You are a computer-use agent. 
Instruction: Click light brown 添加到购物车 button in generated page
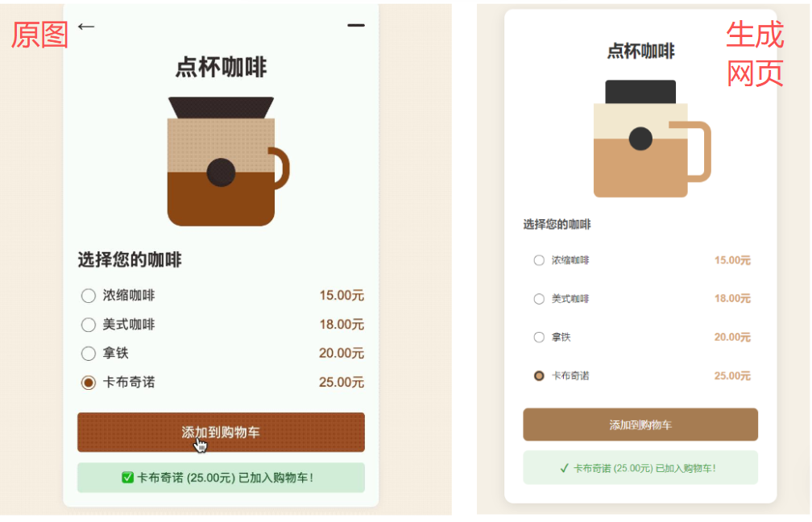(x=640, y=425)
